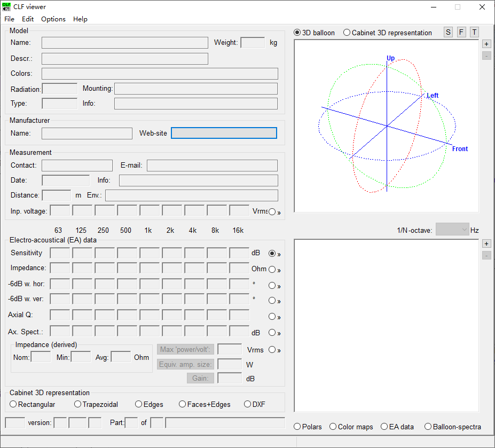The image size is (495, 448).
Task: Click the Equiv. amp. size button
Action: [x=185, y=364]
